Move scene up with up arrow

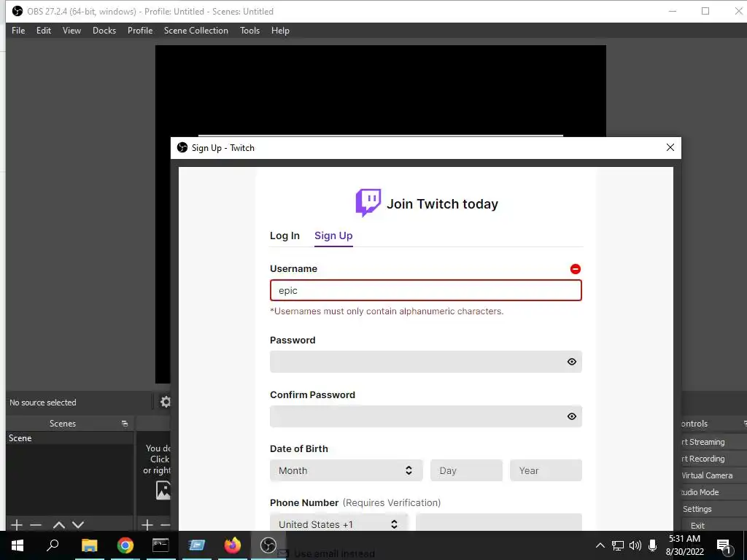(58, 525)
